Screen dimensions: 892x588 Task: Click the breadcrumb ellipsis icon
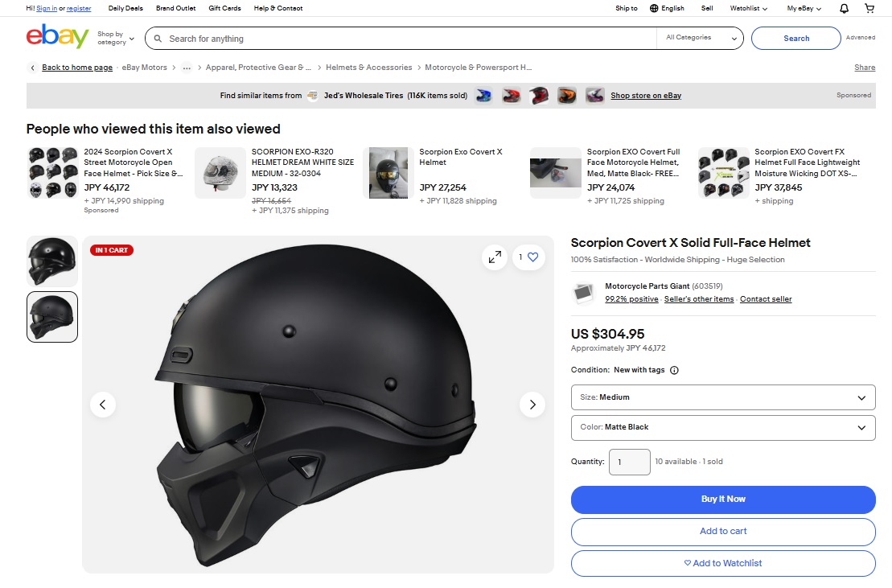[187, 68]
